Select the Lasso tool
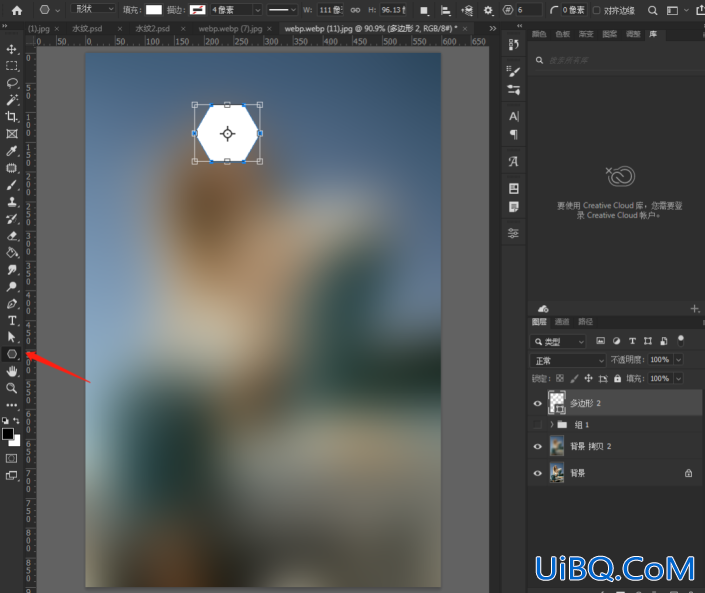Screen dimensions: 705x593 pyautogui.click(x=12, y=83)
